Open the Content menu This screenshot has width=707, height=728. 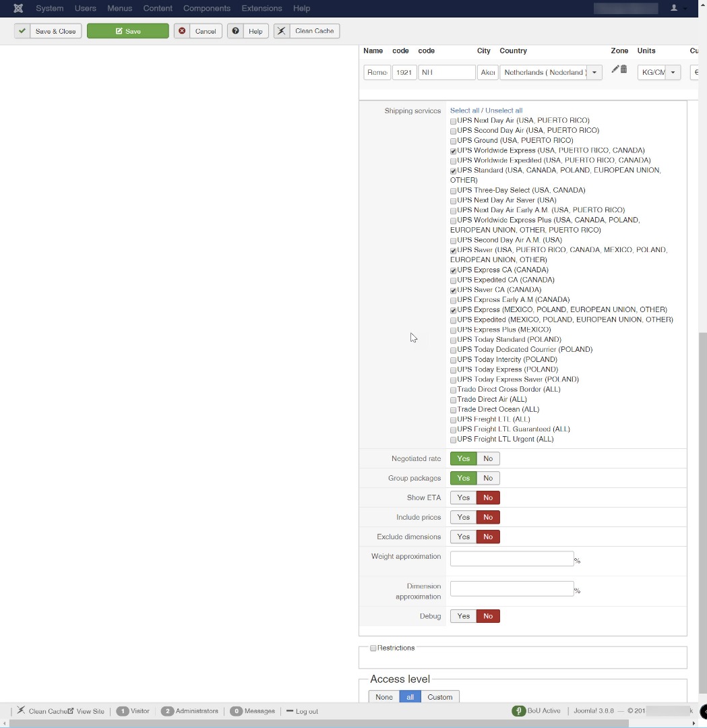click(x=158, y=8)
